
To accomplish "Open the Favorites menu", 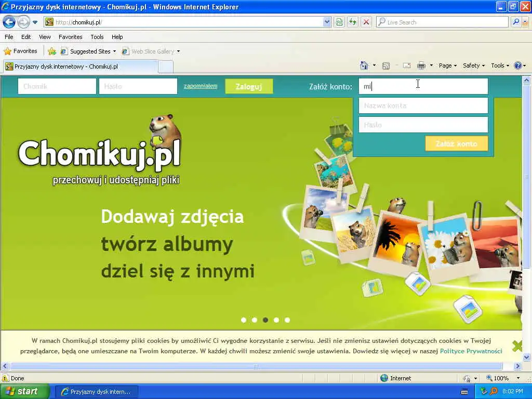I will pos(70,37).
